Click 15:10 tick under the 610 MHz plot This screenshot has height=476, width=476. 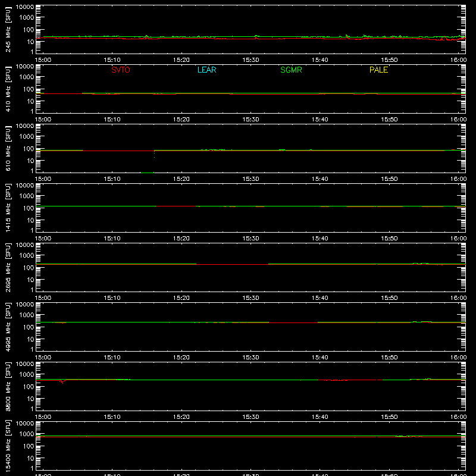(112, 179)
